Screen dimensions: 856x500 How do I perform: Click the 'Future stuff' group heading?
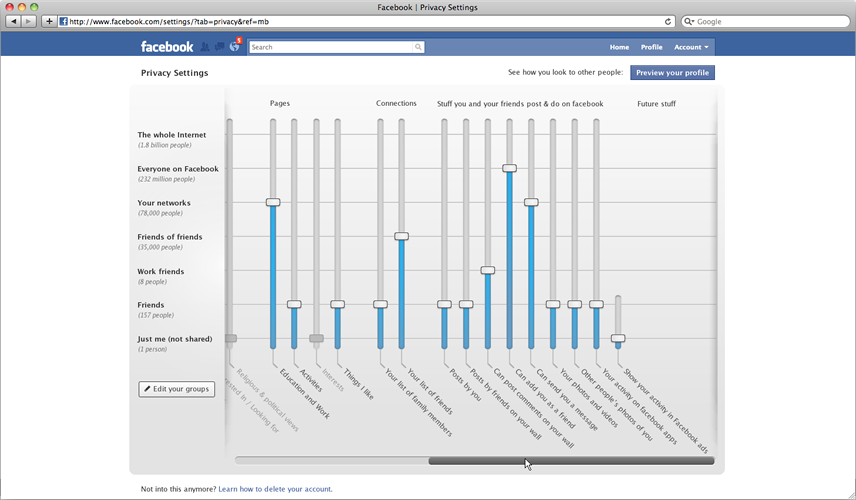coord(657,104)
